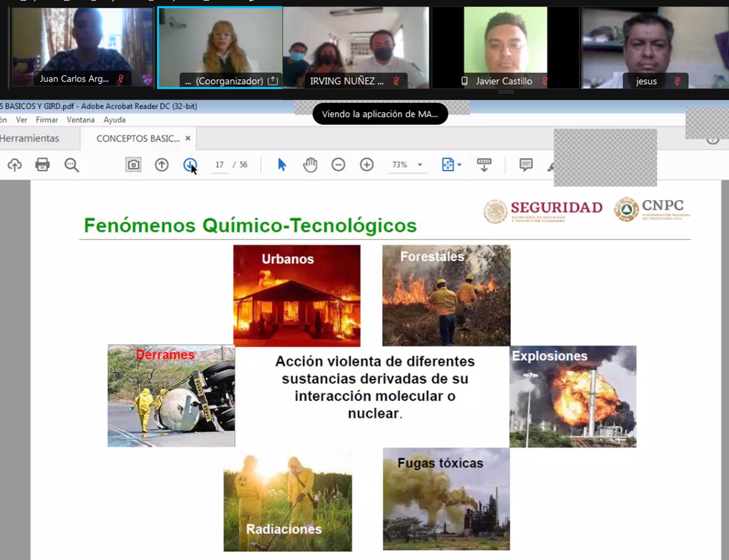The height and width of the screenshot is (560, 729).
Task: Open the Ayuda menu
Action: point(114,120)
